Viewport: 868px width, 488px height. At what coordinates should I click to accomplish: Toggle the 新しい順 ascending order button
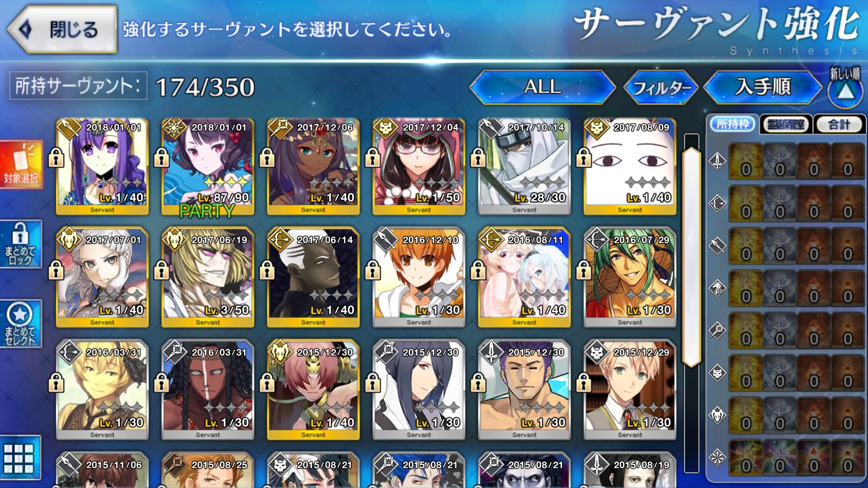(845, 87)
